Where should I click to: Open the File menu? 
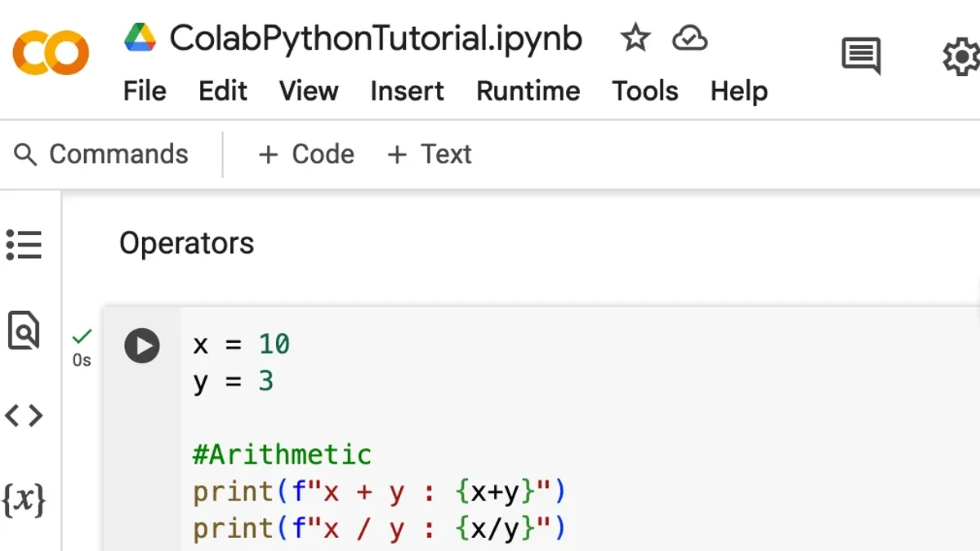pyautogui.click(x=145, y=91)
